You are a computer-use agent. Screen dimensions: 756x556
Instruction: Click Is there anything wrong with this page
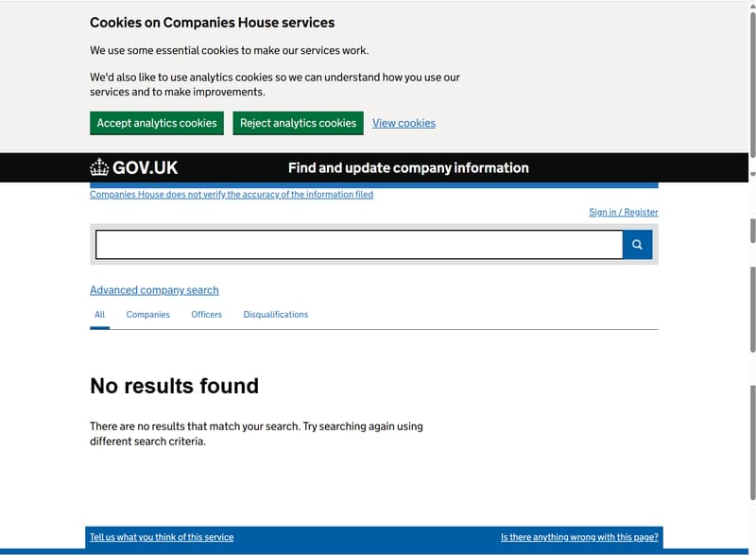[579, 537]
